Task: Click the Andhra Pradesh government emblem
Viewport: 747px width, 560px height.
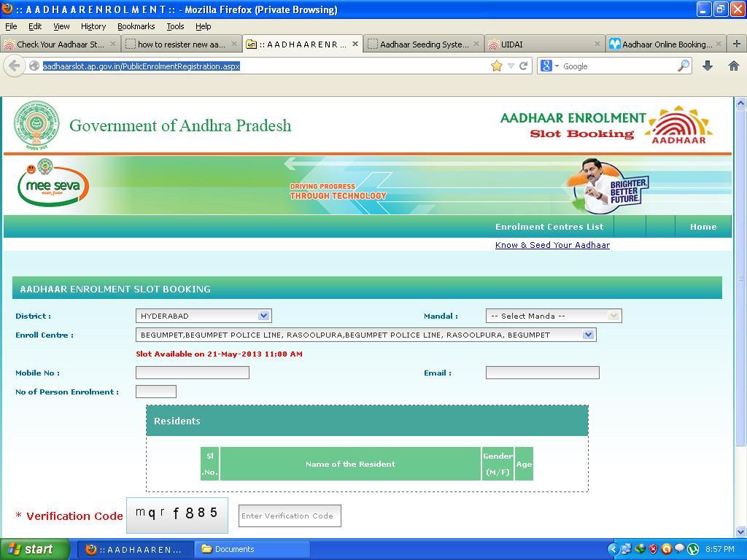Action: pyautogui.click(x=36, y=125)
